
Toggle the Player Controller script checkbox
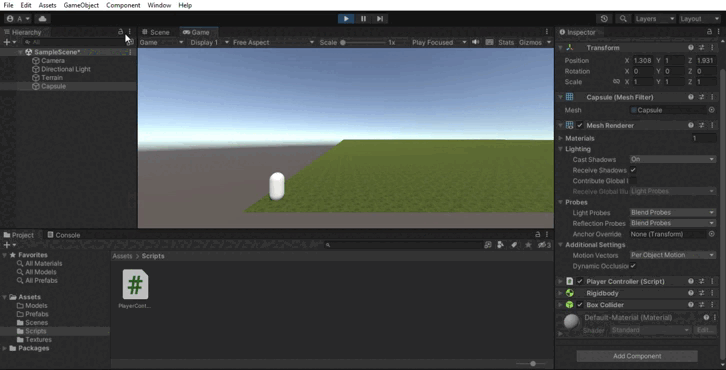[x=580, y=281]
